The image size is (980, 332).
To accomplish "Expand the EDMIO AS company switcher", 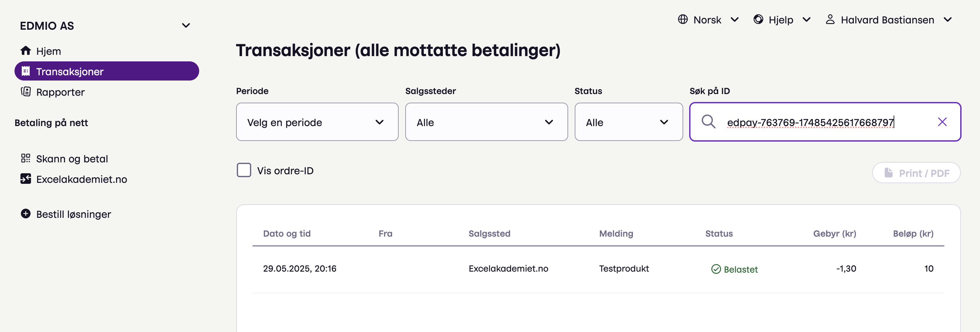I will pos(186,25).
